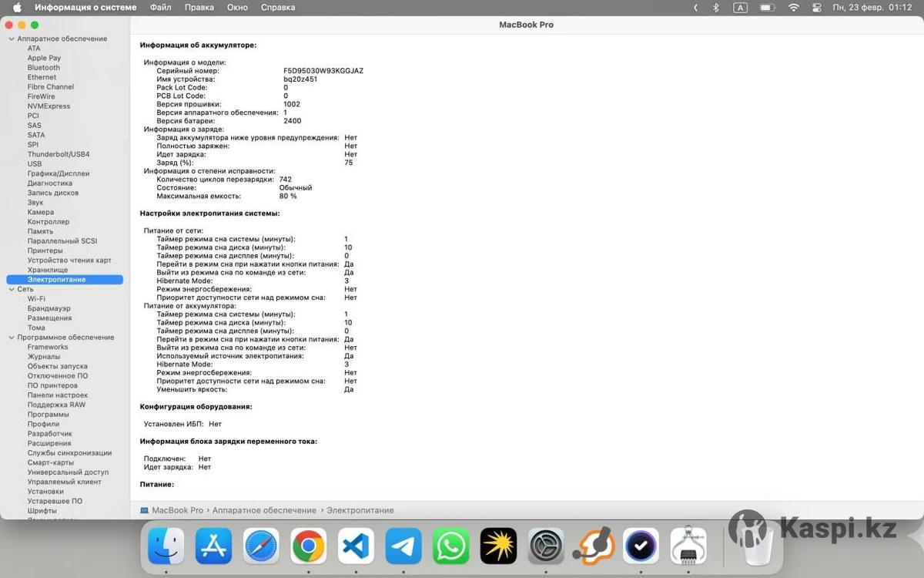Image resolution: width=924 pixels, height=578 pixels.
Task: Collapse the Аппаратное обеспечение section
Action: [12, 39]
